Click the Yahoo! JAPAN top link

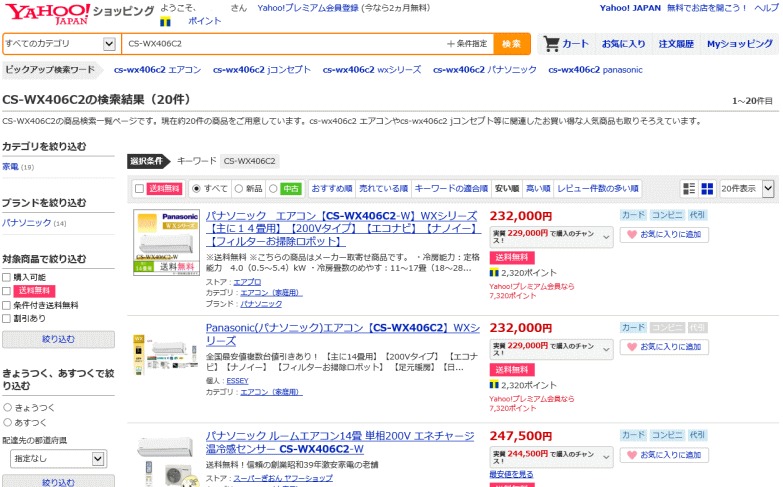pos(630,8)
